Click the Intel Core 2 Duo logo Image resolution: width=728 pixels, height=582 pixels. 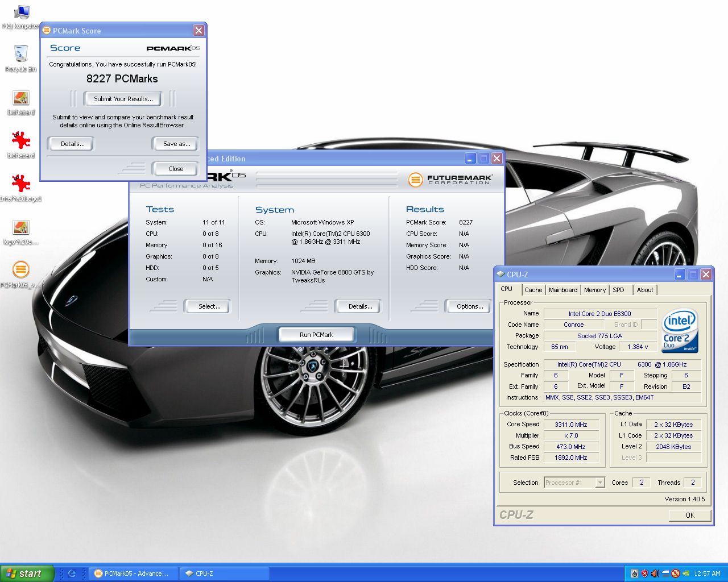click(680, 331)
